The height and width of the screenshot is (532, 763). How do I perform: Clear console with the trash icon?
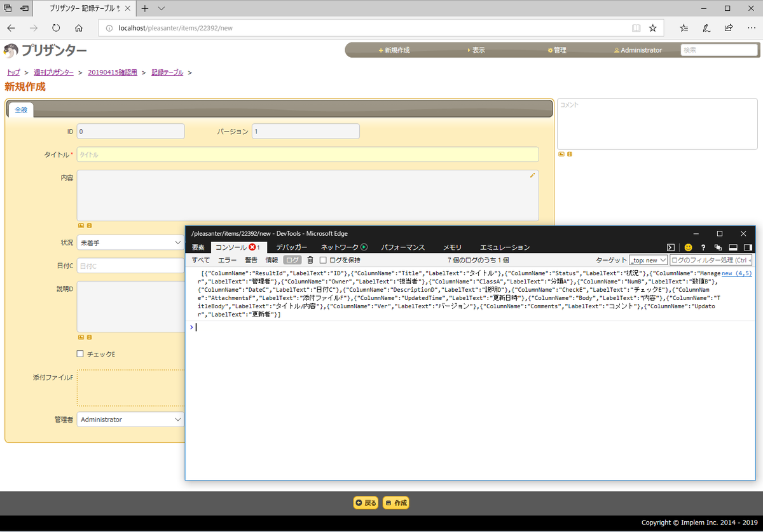310,260
